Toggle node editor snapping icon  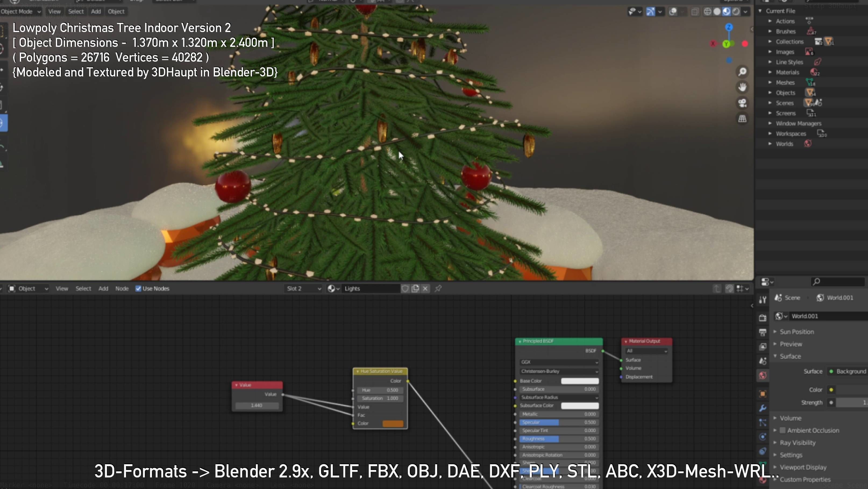[729, 289]
